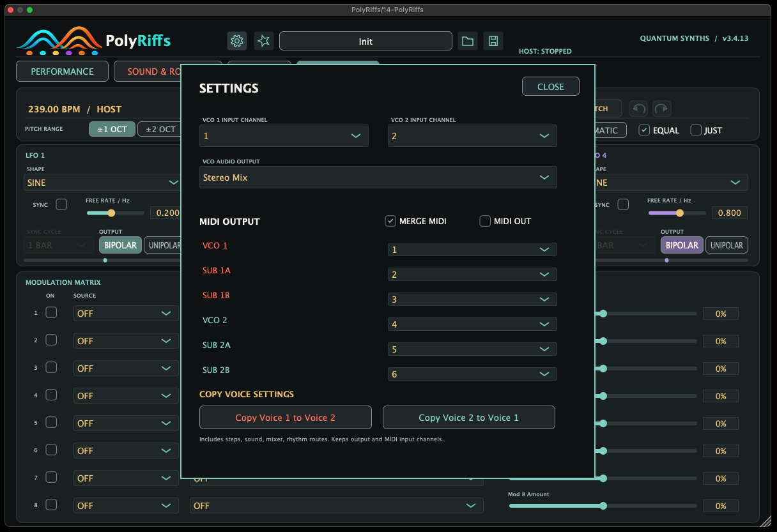Open LFO 1 shape Sine dropdown
This screenshot has height=532, width=777.
(102, 182)
